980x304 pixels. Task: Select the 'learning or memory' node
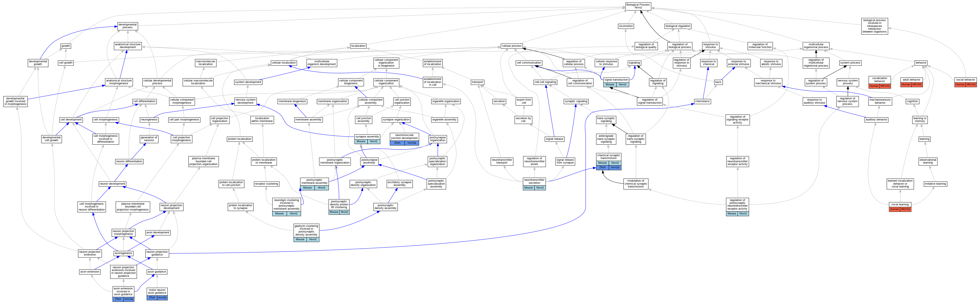coord(920,120)
